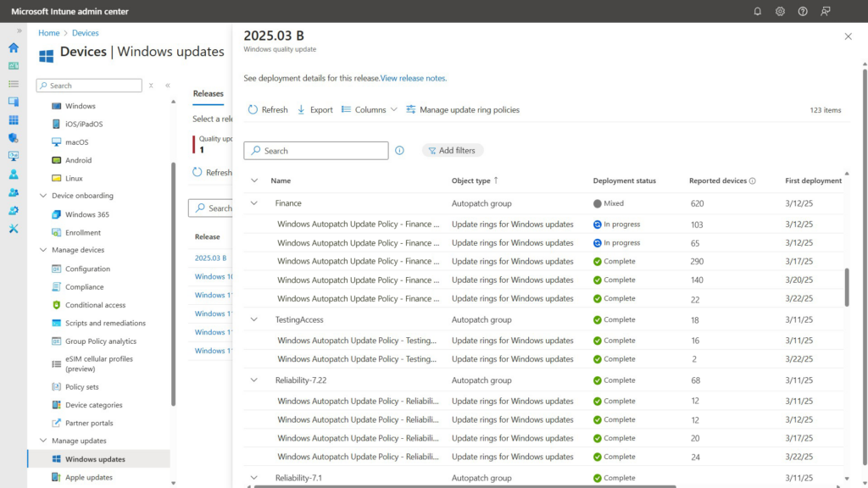This screenshot has width=868, height=488.
Task: Click the help question mark icon
Action: tap(803, 11)
